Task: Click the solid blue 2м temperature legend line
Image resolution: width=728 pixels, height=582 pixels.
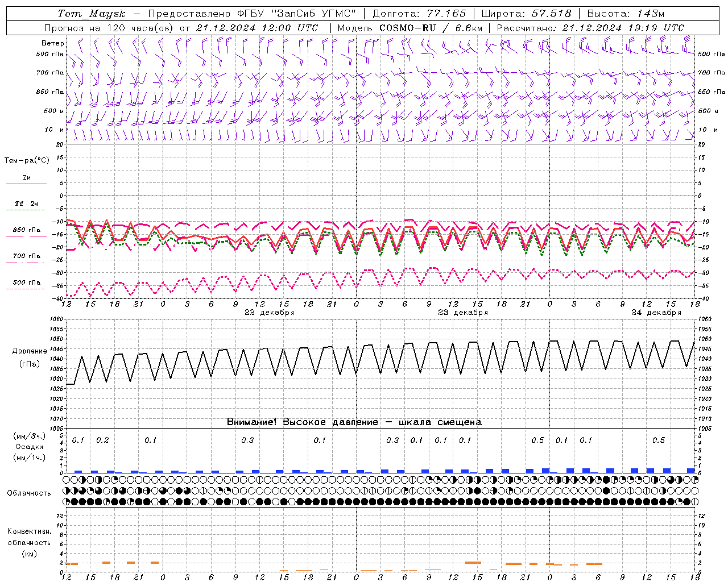Action: pos(26,184)
